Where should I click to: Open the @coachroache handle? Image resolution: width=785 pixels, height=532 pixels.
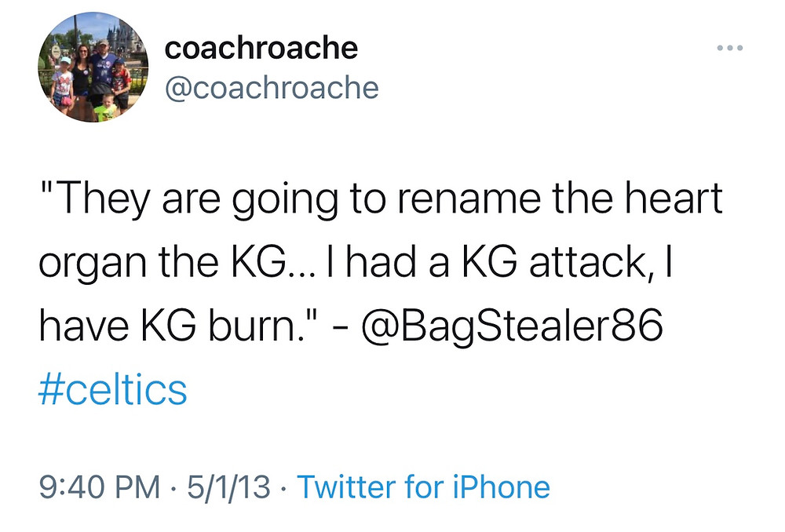(272, 88)
